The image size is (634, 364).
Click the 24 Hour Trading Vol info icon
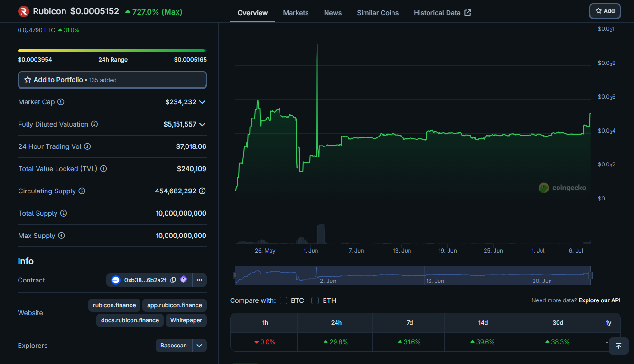click(x=87, y=146)
